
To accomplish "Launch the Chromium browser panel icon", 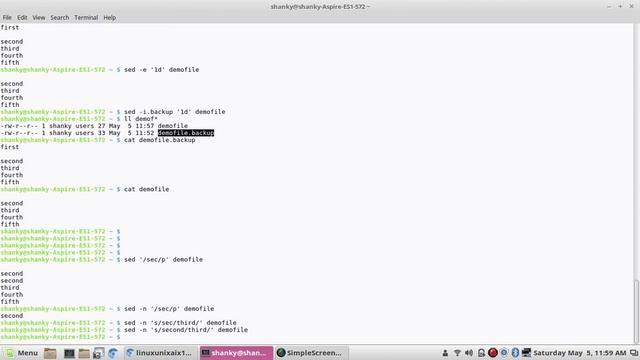I will [x=113, y=353].
